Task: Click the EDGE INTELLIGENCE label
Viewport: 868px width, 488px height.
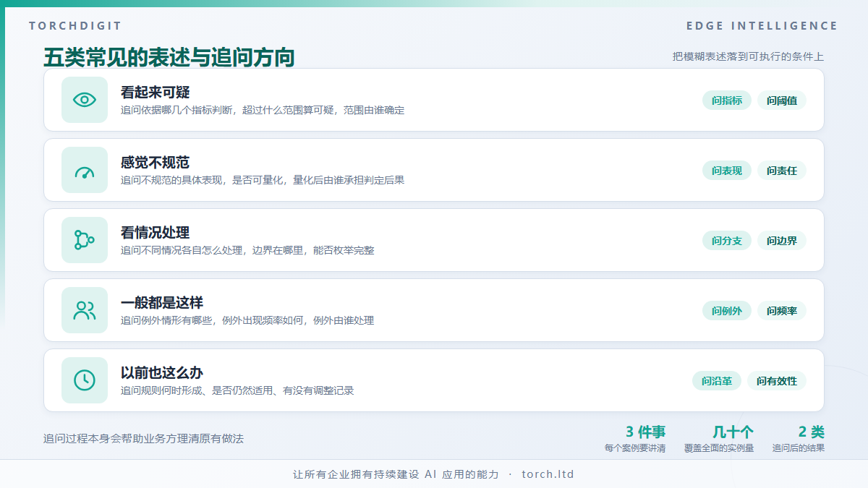Action: click(x=762, y=26)
